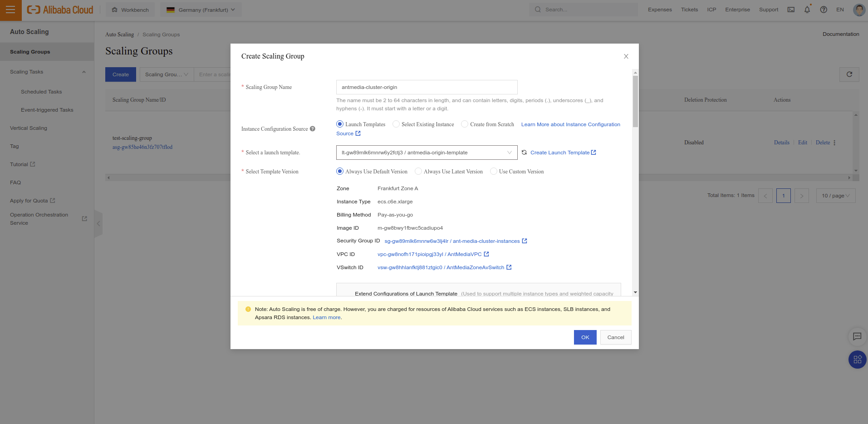The width and height of the screenshot is (868, 424).
Task: Edit test-scaling-group
Action: click(x=803, y=143)
